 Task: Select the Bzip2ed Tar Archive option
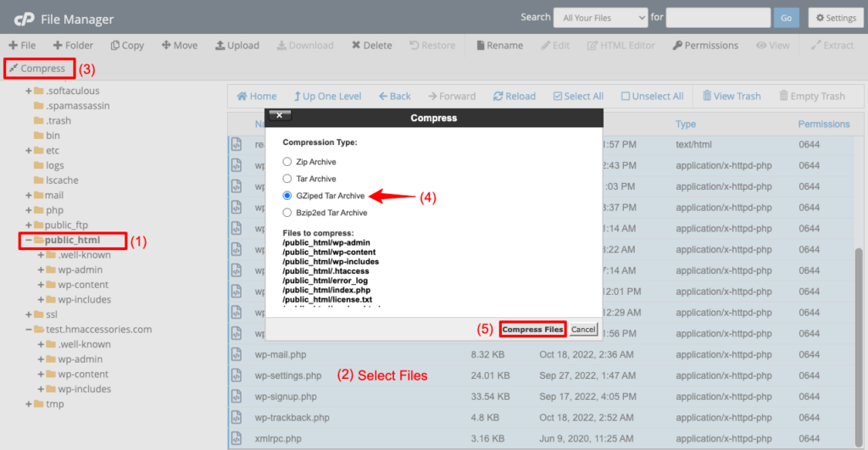click(x=287, y=213)
